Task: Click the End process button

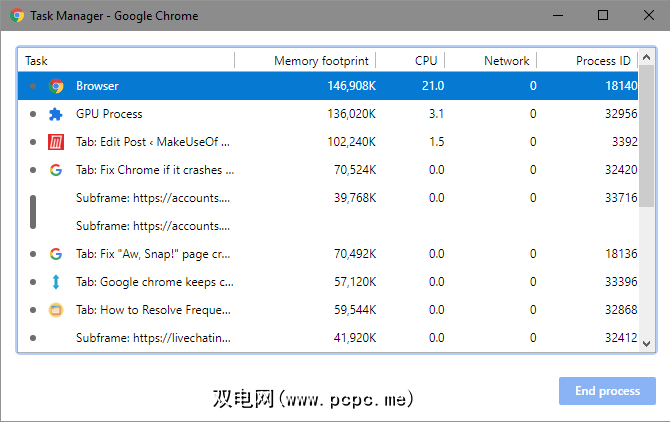Action: [607, 391]
